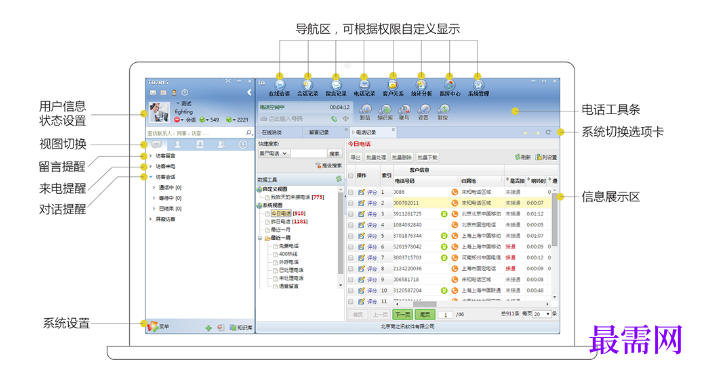Viewport: 701px width, 371px height.
Task: Tick the checkbox for row 2
Action: point(351,203)
